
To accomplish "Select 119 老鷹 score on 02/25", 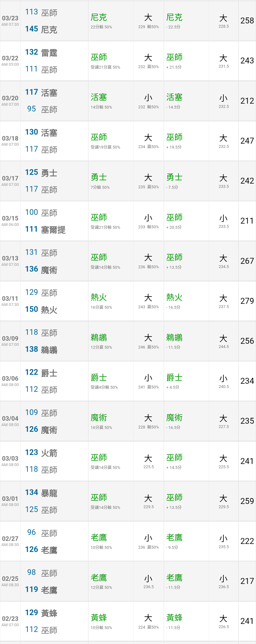I will tap(41, 590).
